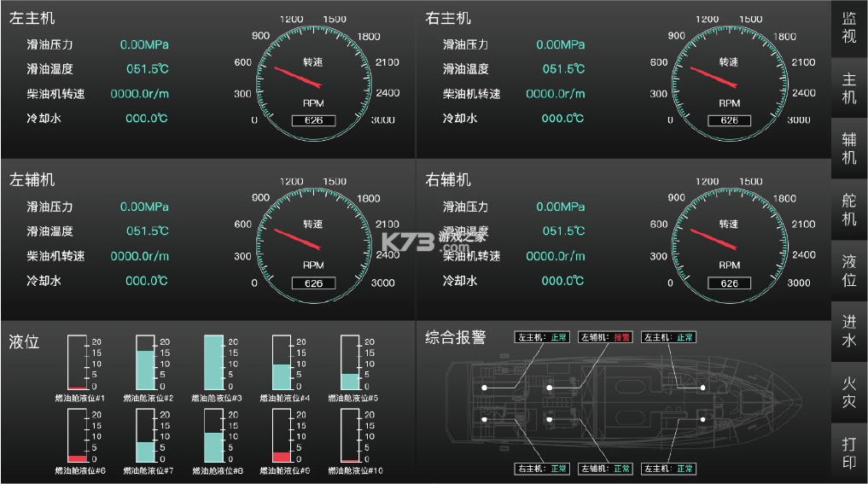The width and height of the screenshot is (868, 484).
Task: Click the 左辅机: 正常 status label
Action: click(606, 469)
